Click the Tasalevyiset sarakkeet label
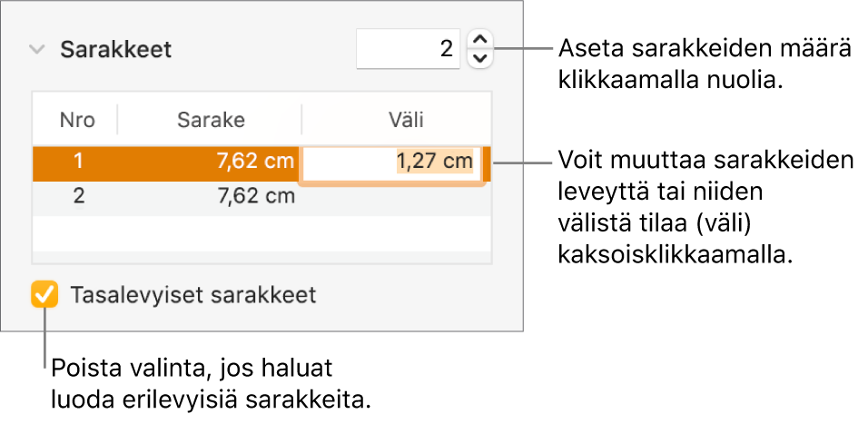This screenshot has height=424, width=868. (x=192, y=295)
